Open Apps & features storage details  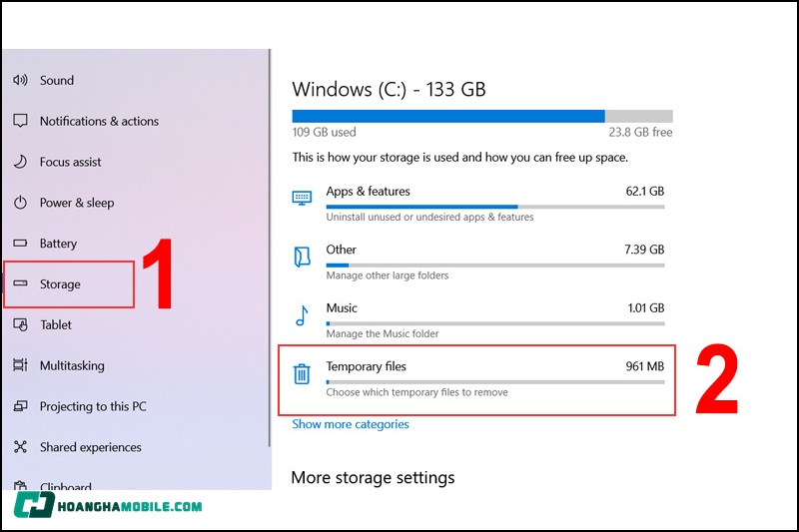pyautogui.click(x=369, y=192)
